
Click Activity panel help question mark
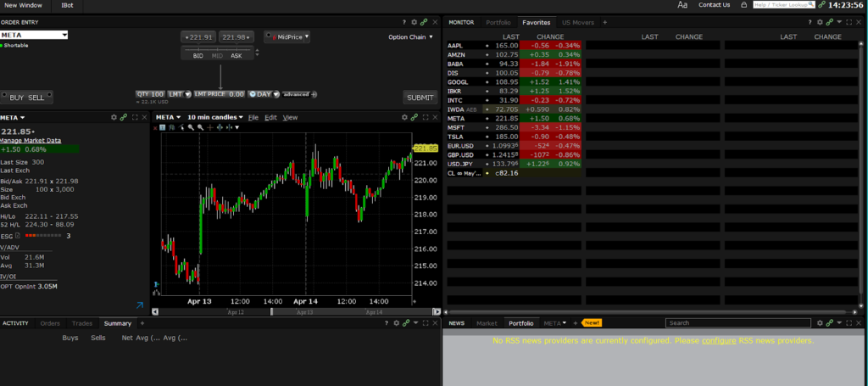click(x=387, y=323)
